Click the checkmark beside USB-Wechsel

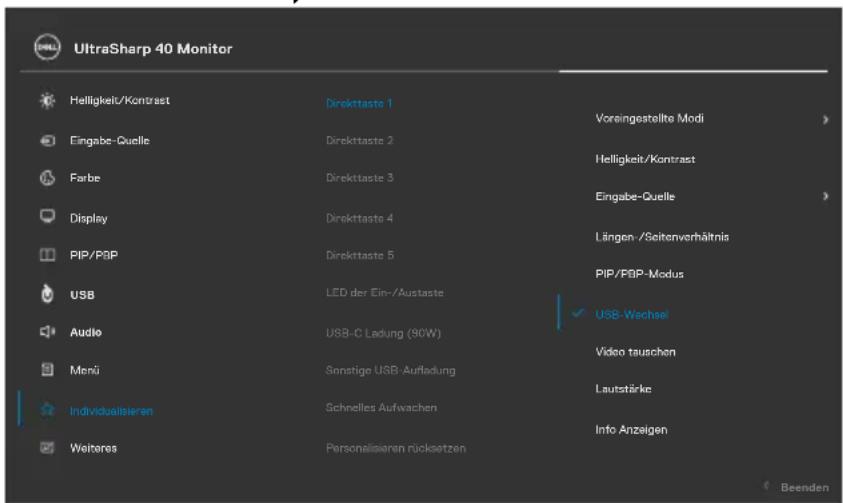pyautogui.click(x=578, y=313)
